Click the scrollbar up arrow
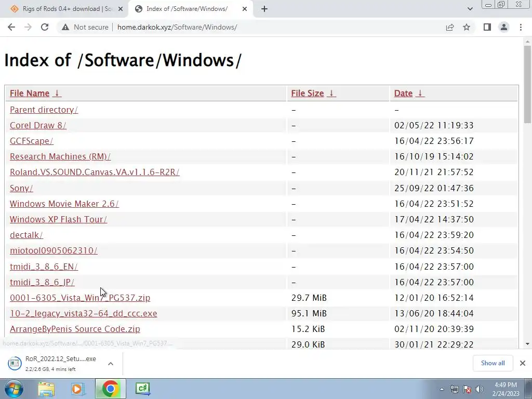 coord(527,42)
